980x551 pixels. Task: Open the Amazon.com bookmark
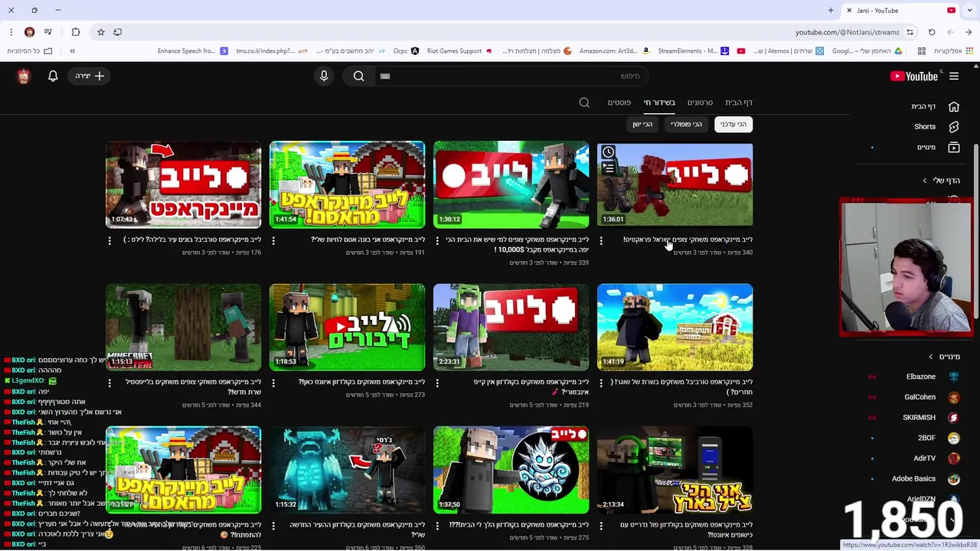[614, 51]
